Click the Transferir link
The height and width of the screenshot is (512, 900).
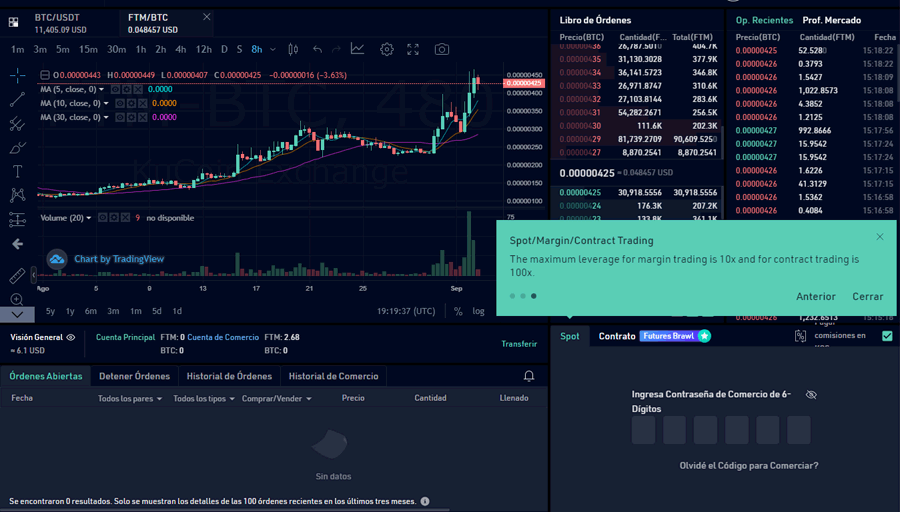click(x=519, y=344)
